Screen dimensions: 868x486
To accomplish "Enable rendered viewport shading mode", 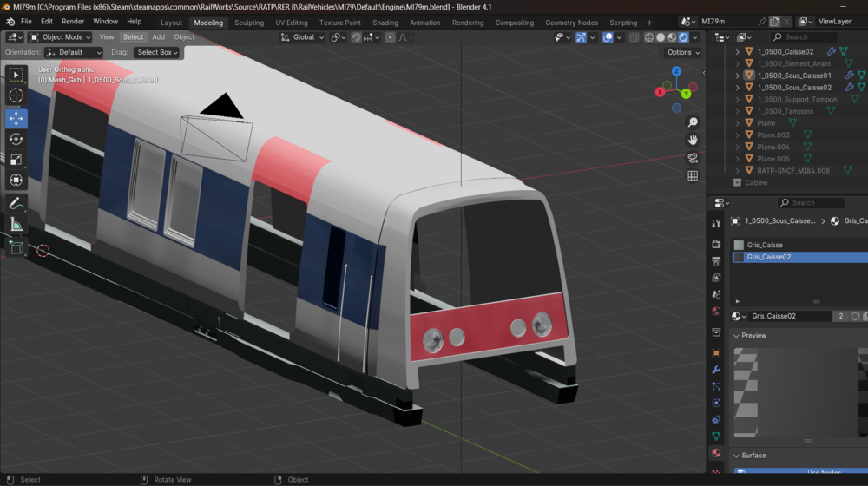I will click(684, 37).
